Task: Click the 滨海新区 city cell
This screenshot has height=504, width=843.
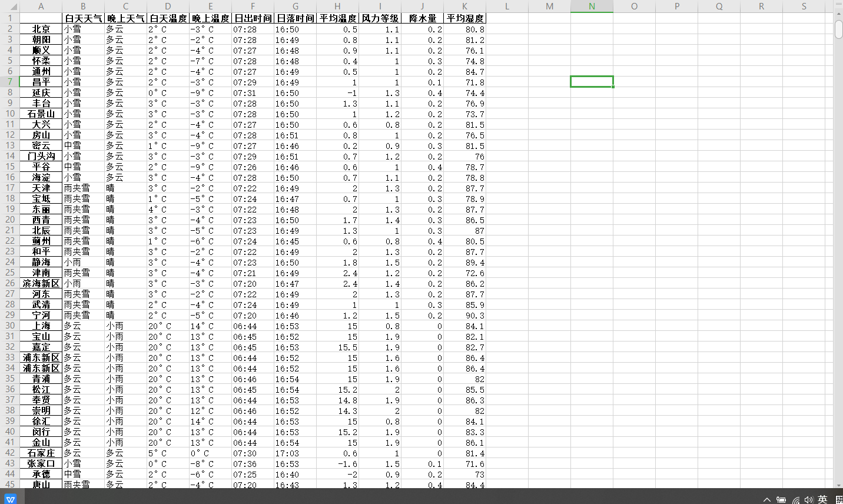Action: click(41, 283)
